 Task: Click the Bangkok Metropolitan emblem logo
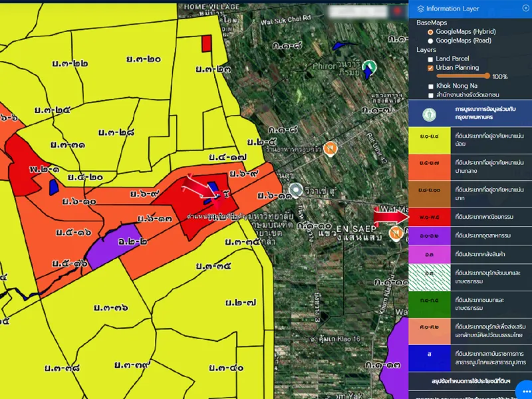(x=430, y=114)
